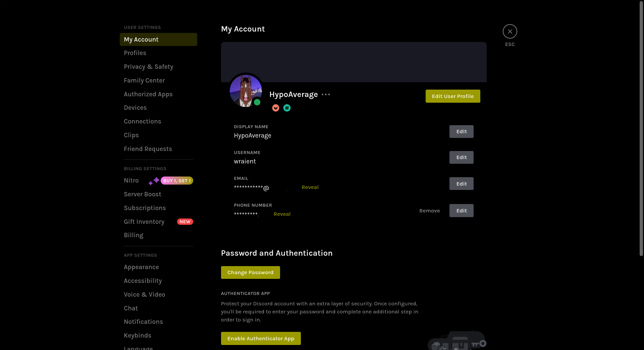Click the Edit User Profile button
The image size is (644, 350).
tap(453, 96)
